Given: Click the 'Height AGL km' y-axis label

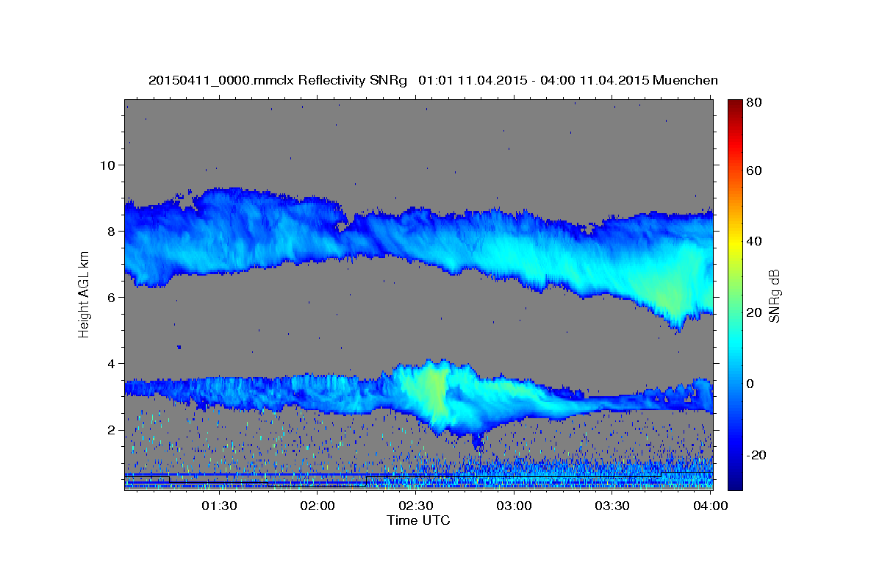Looking at the screenshot, I should [85, 294].
